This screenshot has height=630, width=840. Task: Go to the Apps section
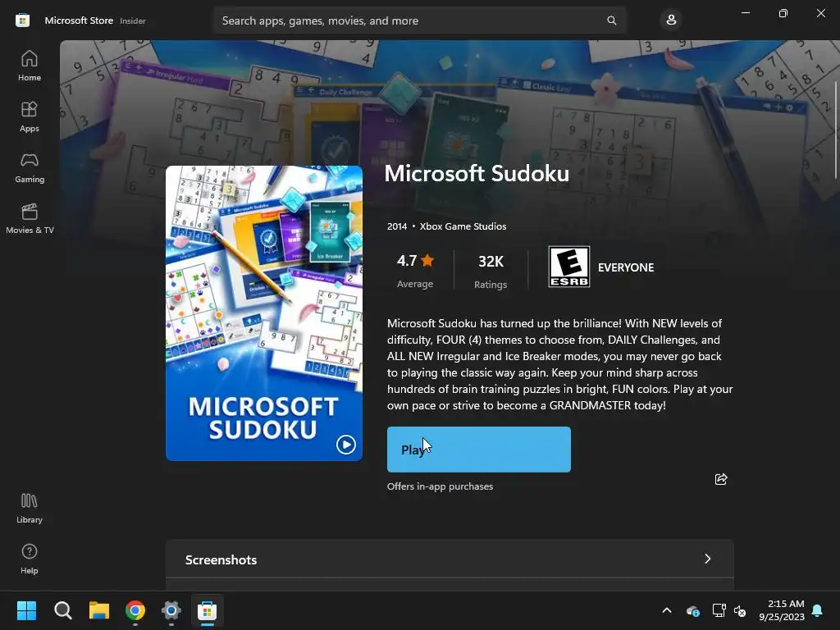point(30,116)
